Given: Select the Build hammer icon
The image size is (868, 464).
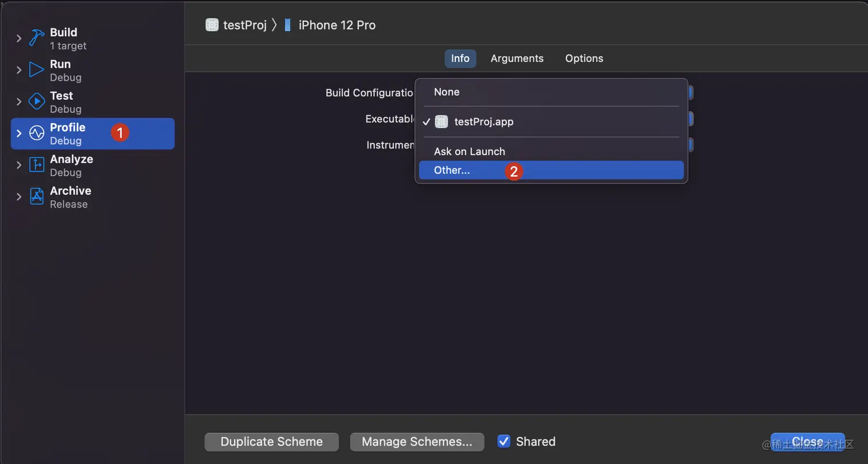Looking at the screenshot, I should tap(37, 38).
